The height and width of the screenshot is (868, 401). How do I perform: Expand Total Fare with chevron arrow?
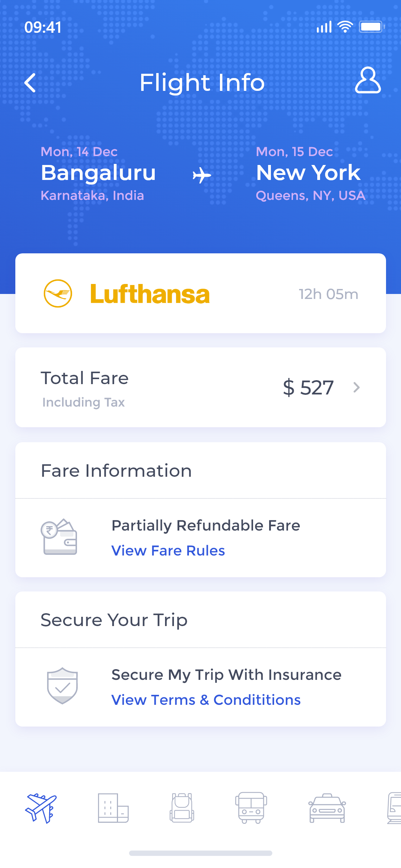pyautogui.click(x=356, y=387)
